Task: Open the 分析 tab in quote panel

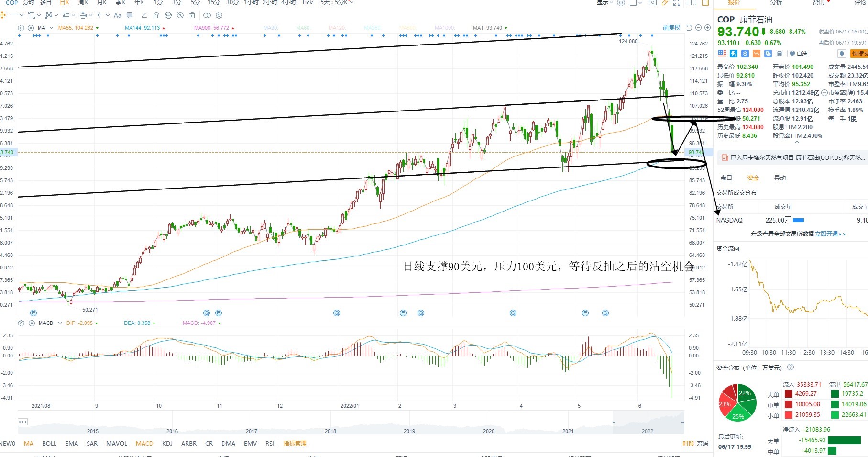Action: (776, 2)
